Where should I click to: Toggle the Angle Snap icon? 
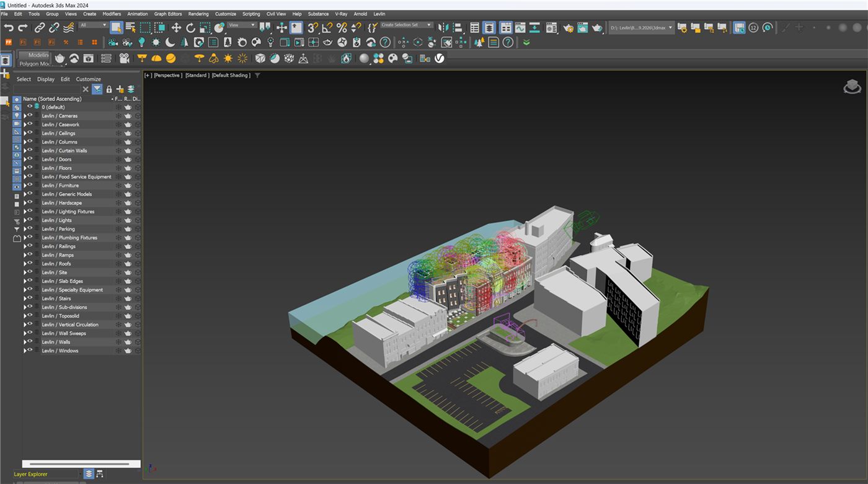[x=327, y=27]
